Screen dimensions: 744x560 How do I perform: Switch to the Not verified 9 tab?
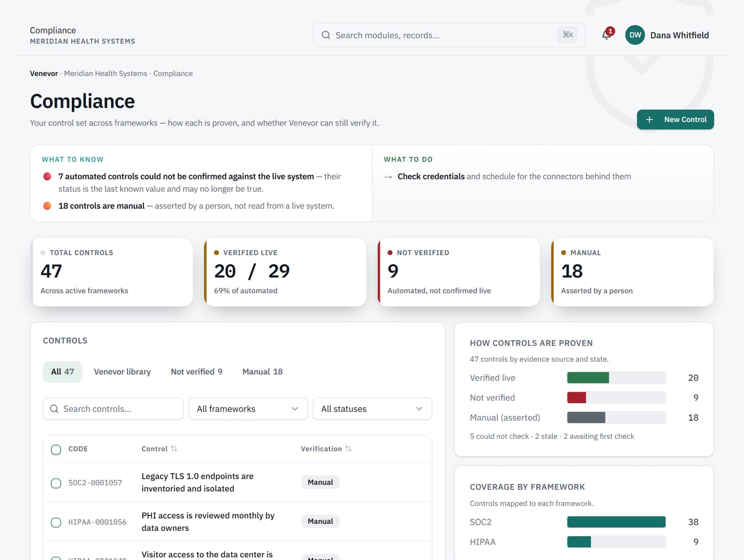click(197, 372)
